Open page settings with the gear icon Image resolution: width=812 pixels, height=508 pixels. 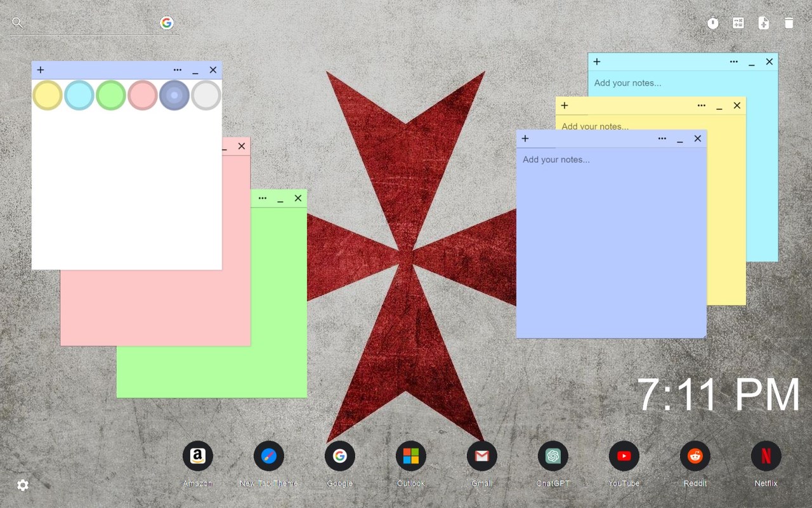click(23, 485)
